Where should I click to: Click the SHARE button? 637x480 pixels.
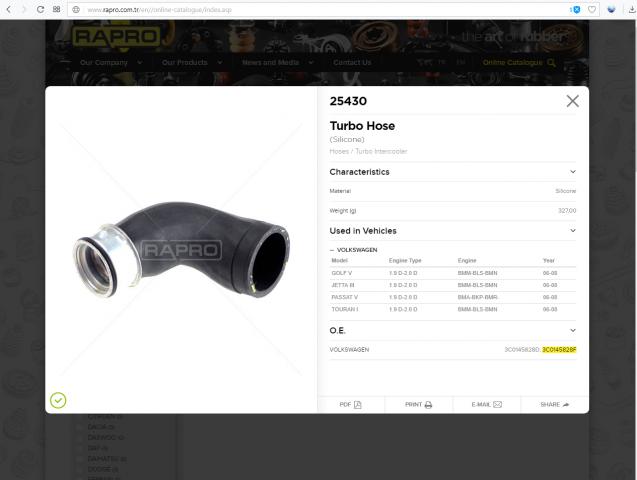pyautogui.click(x=555, y=404)
